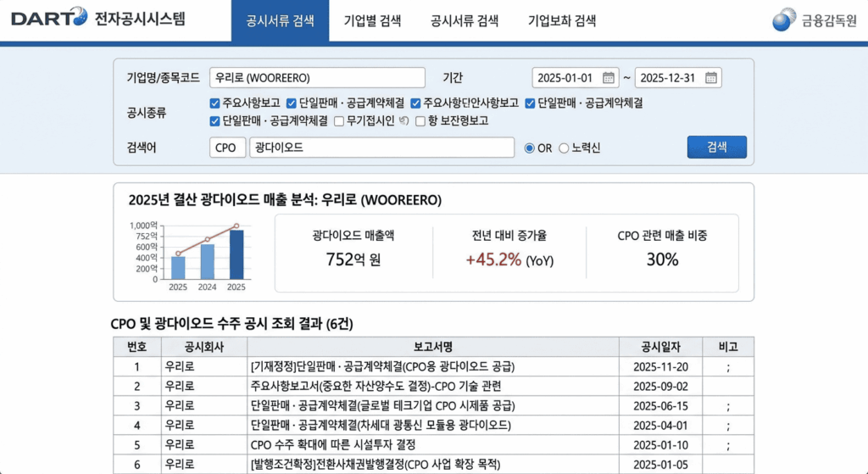Image resolution: width=868 pixels, height=474 pixels.
Task: Open report [기재정정]단일판매·공급계약체결(CPO용 광다이오드 공급)
Action: [x=382, y=366]
